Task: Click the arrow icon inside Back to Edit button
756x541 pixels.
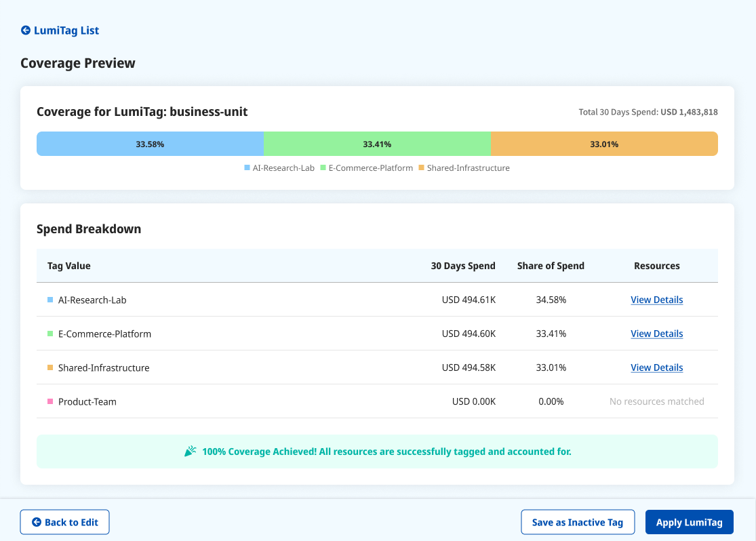Action: click(36, 522)
